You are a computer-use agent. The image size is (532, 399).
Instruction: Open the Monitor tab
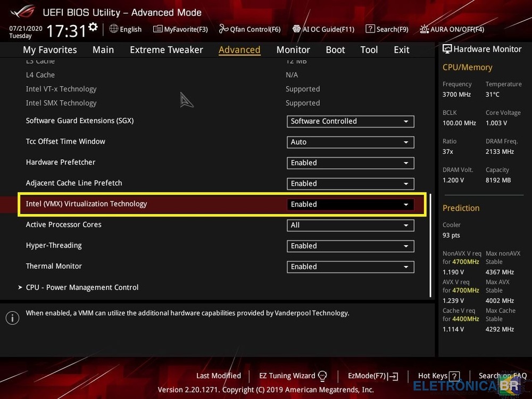point(293,49)
